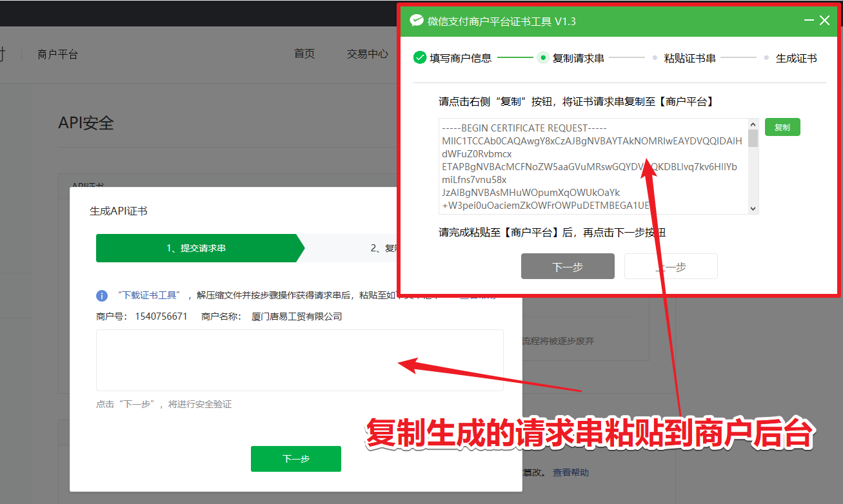Image resolution: width=843 pixels, height=504 pixels.
Task: Minimize the certificate tool window
Action: tap(809, 21)
